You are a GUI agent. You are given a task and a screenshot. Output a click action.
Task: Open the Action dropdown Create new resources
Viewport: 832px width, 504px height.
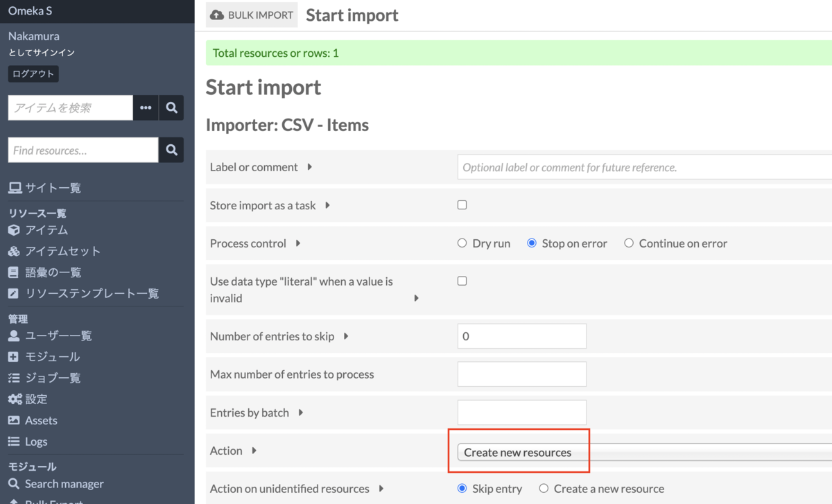tap(645, 453)
